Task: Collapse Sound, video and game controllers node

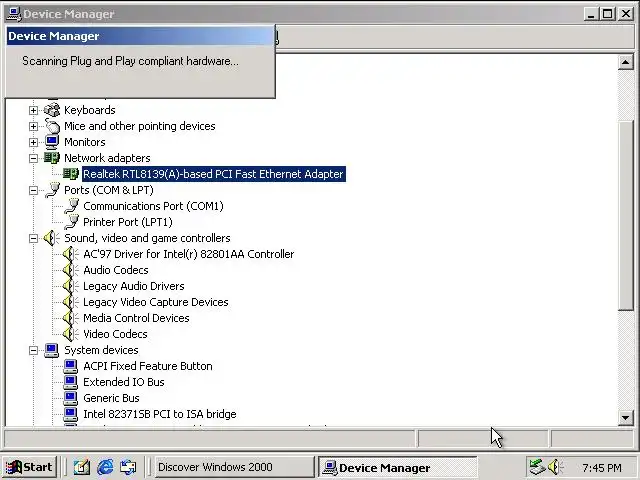Action: click(33, 238)
